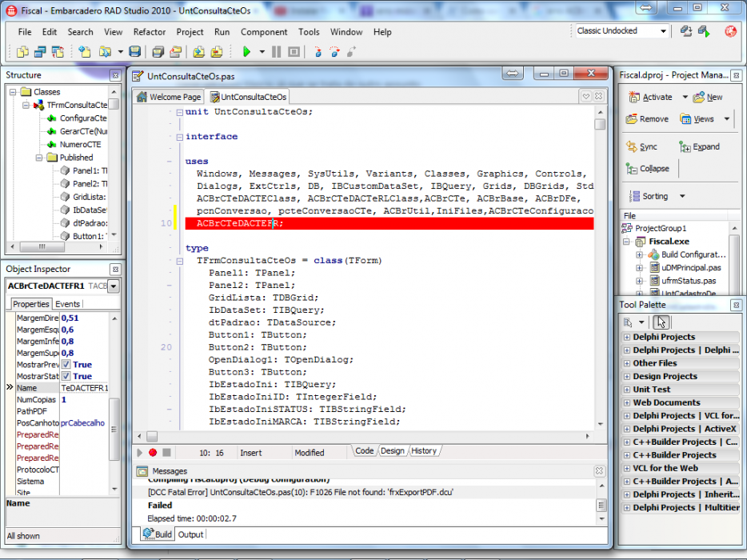Click the macro record red button
The width and height of the screenshot is (747, 560).
coord(153,453)
